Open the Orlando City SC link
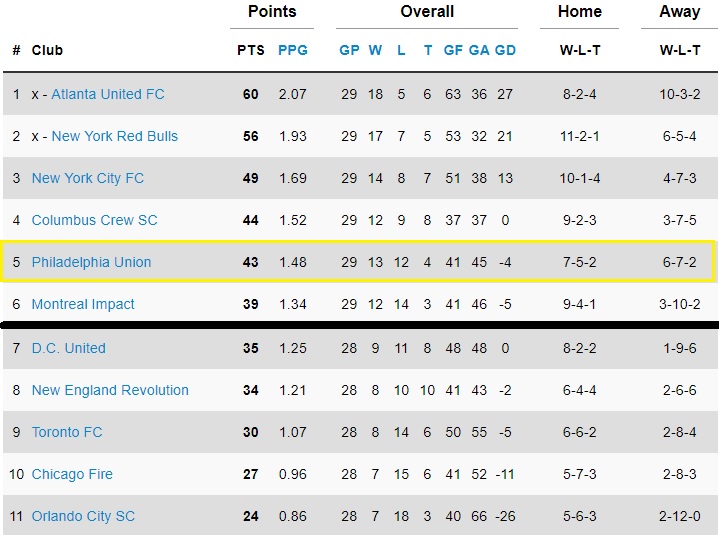 83,516
